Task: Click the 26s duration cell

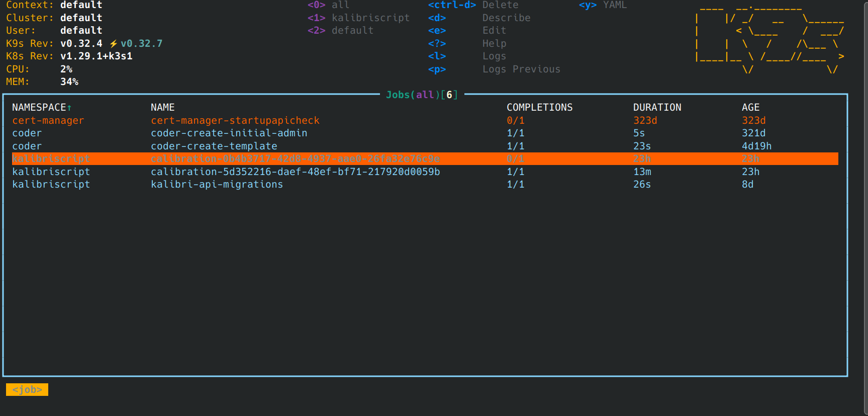Action: point(642,185)
